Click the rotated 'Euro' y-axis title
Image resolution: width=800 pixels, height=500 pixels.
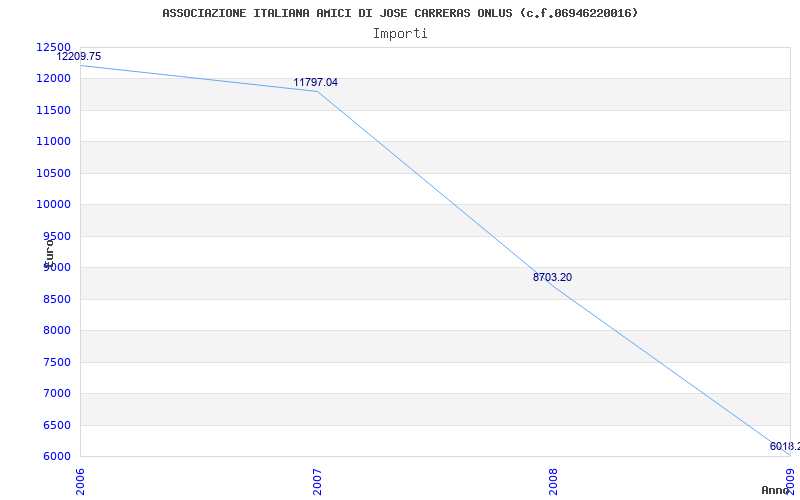(x=48, y=254)
